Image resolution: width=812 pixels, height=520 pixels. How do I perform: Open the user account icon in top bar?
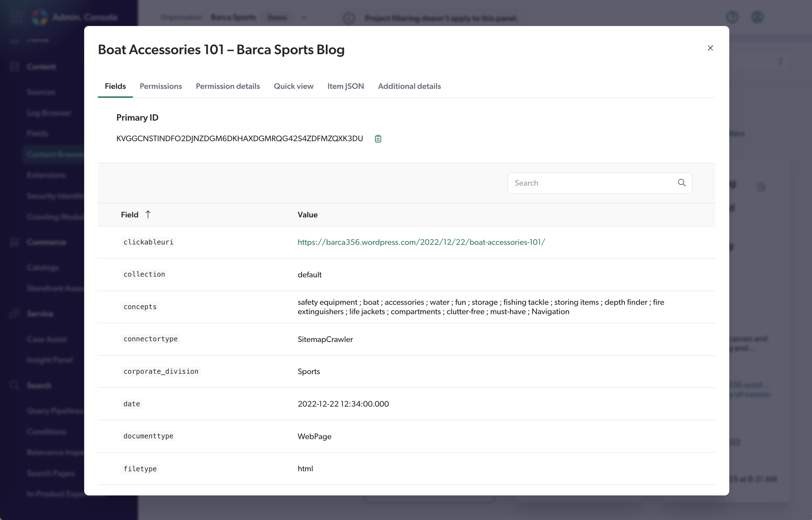pos(757,17)
